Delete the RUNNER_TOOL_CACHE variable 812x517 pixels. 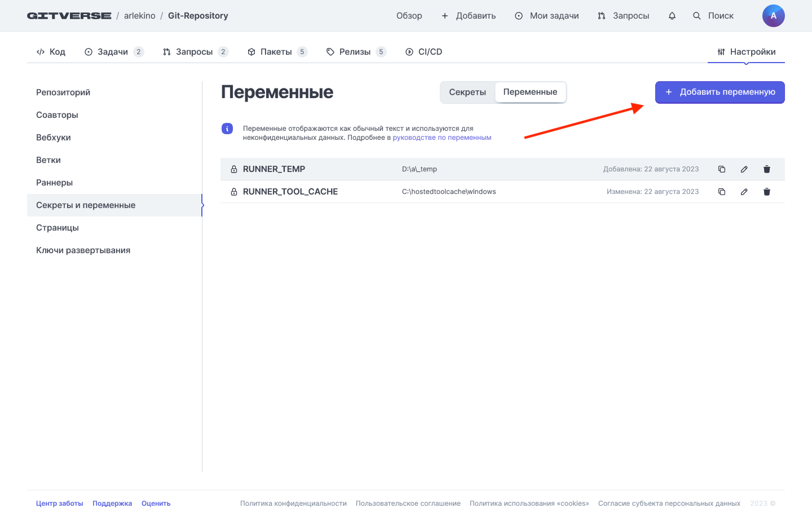[767, 192]
